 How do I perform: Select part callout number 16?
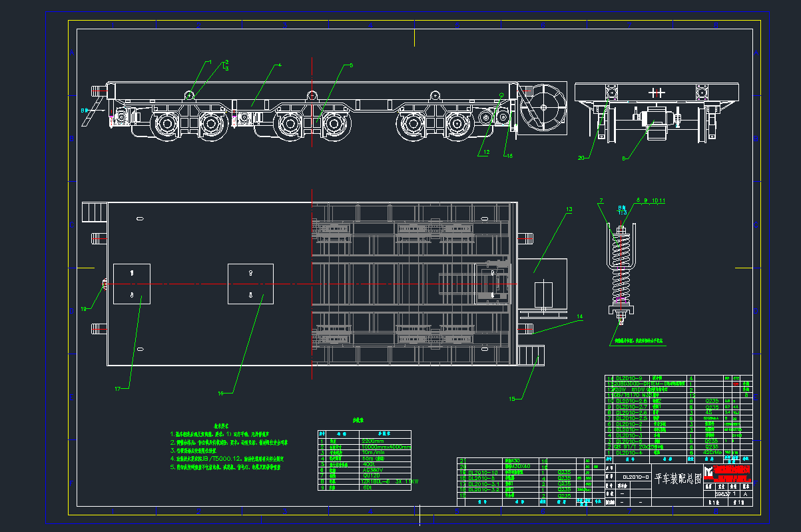[222, 393]
